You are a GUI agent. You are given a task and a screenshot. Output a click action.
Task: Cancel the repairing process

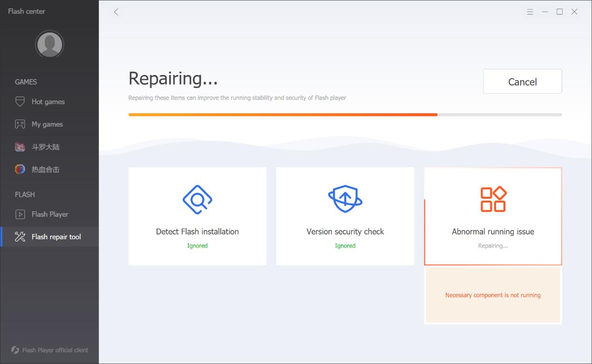point(523,81)
